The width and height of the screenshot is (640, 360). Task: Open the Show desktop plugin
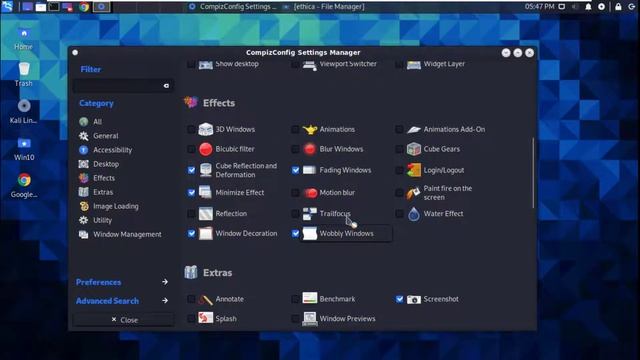click(237, 64)
